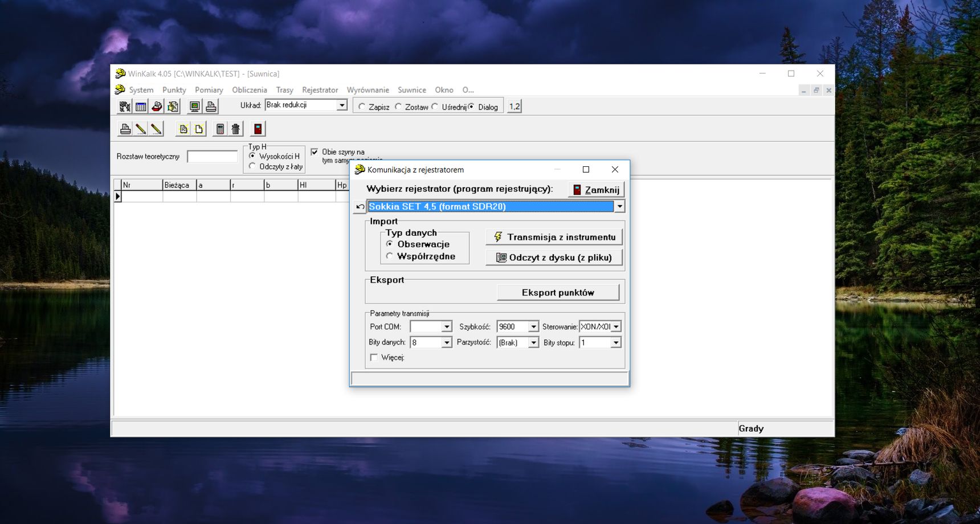The height and width of the screenshot is (524, 980).
Task: Open the Trasy menu
Action: [285, 90]
